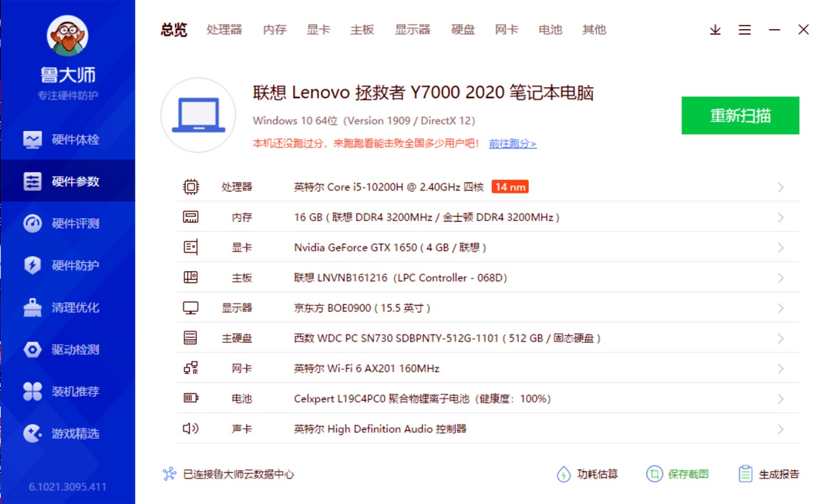Click the monitor display icon

tap(190, 308)
